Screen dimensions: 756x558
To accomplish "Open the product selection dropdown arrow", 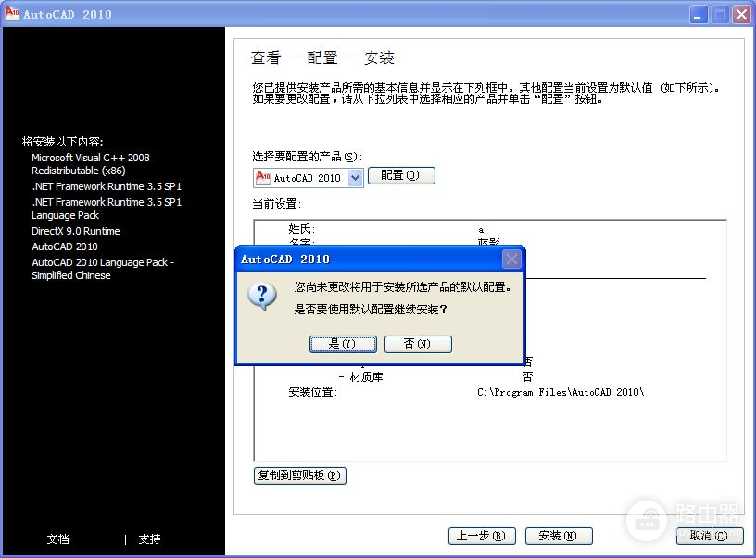I will [356, 178].
